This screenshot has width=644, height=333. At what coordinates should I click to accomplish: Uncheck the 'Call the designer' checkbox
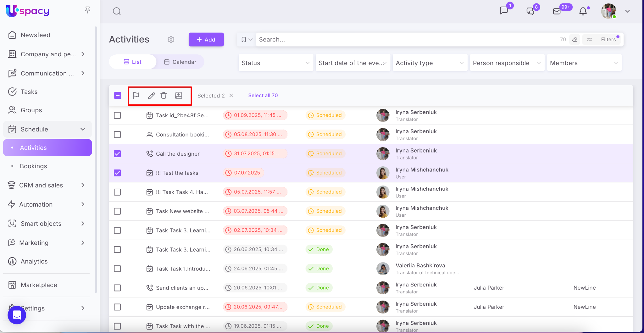[x=117, y=154]
